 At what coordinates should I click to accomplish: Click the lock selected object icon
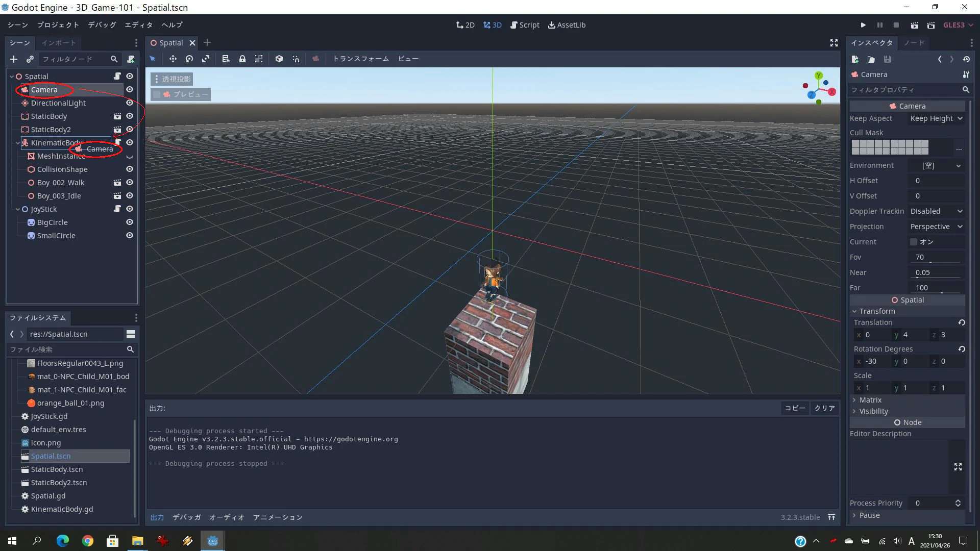click(242, 59)
